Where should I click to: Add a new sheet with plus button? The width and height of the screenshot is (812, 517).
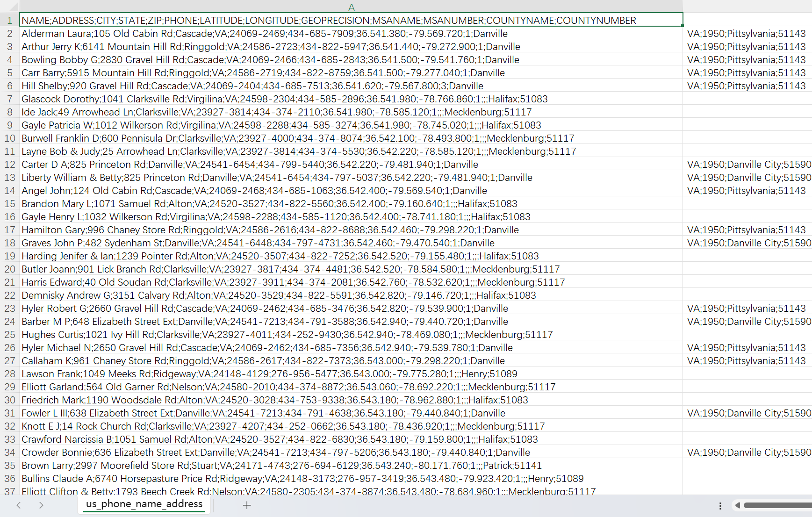coord(247,505)
